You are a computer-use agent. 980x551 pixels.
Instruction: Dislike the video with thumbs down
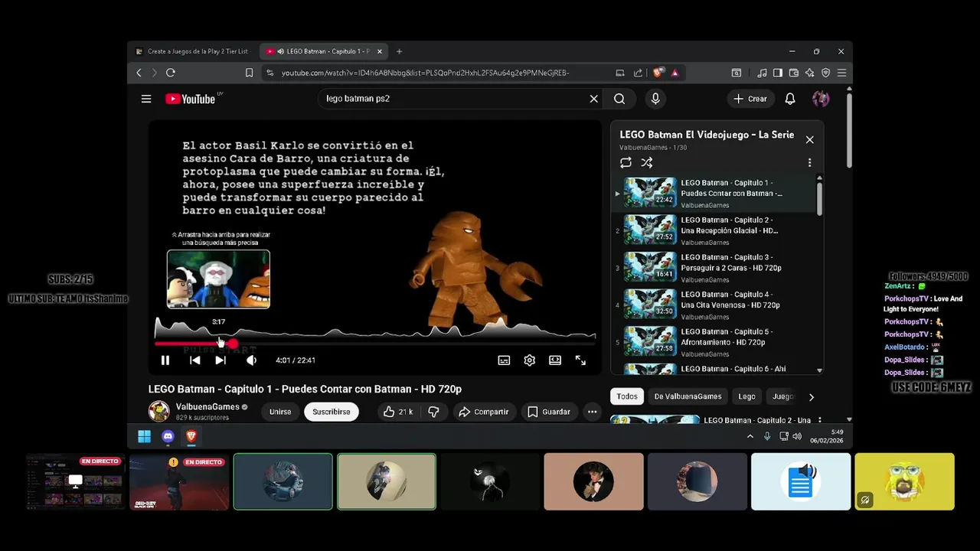click(433, 412)
